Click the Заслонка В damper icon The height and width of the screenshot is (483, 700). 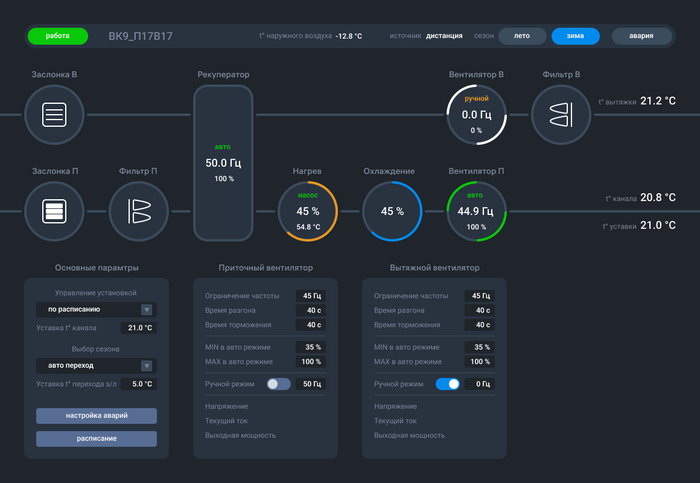click(x=54, y=115)
